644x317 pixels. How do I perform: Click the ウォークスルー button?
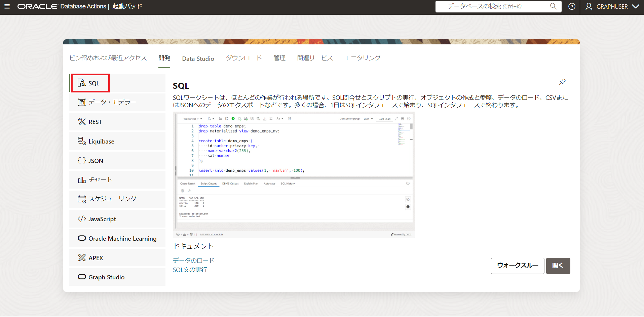[x=517, y=266]
